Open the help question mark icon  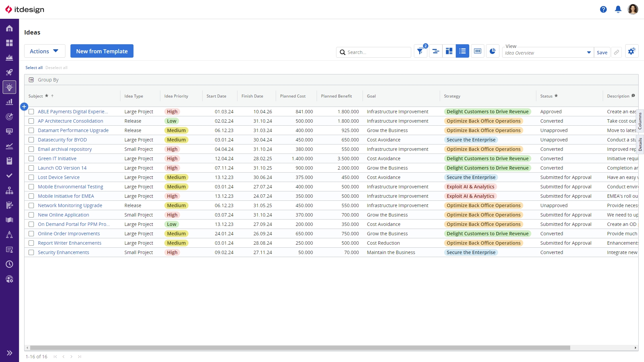(x=603, y=9)
